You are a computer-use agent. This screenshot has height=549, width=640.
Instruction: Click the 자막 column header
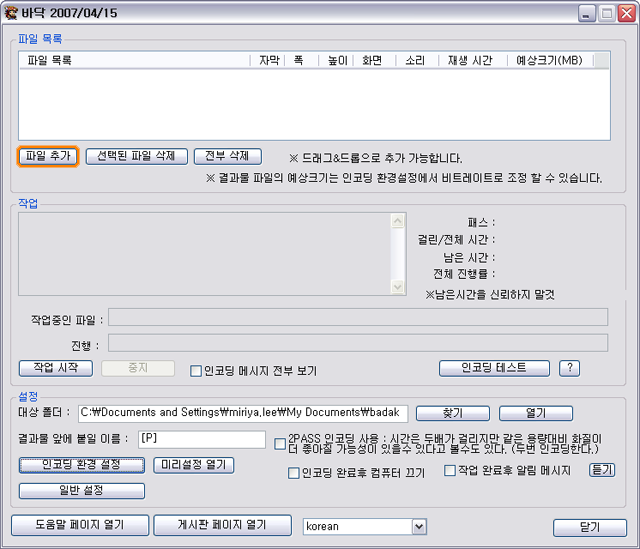pyautogui.click(x=268, y=60)
